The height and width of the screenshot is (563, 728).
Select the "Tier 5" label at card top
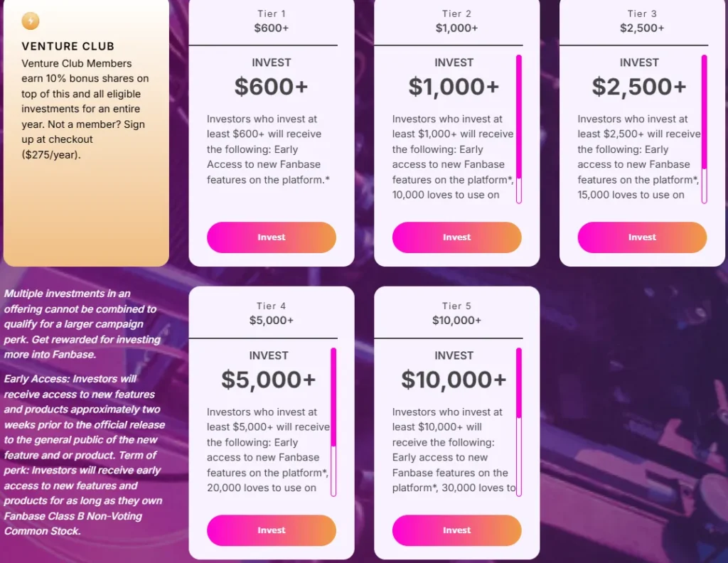(x=456, y=306)
